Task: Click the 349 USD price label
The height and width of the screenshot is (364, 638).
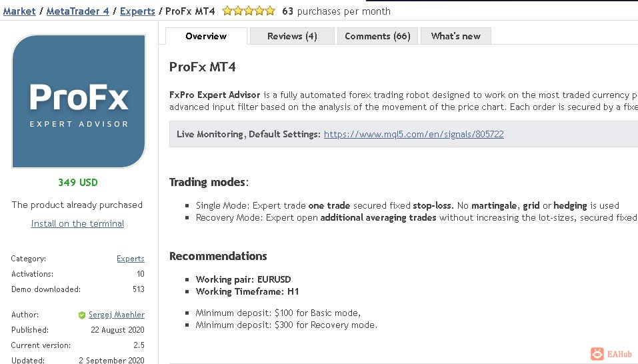Action: pyautogui.click(x=77, y=182)
